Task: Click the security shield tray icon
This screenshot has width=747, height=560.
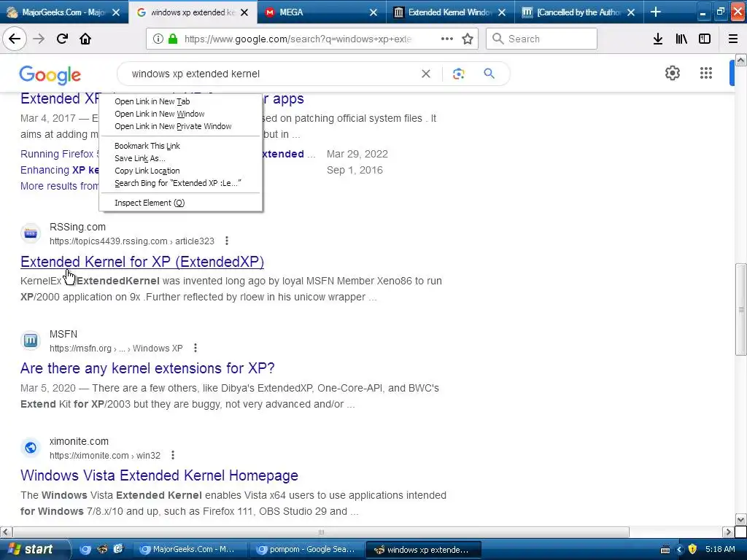Action: (693, 550)
